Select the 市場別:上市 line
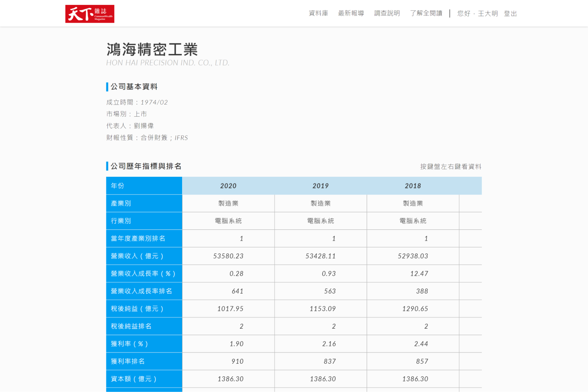The width and height of the screenshot is (588, 392). [x=126, y=114]
